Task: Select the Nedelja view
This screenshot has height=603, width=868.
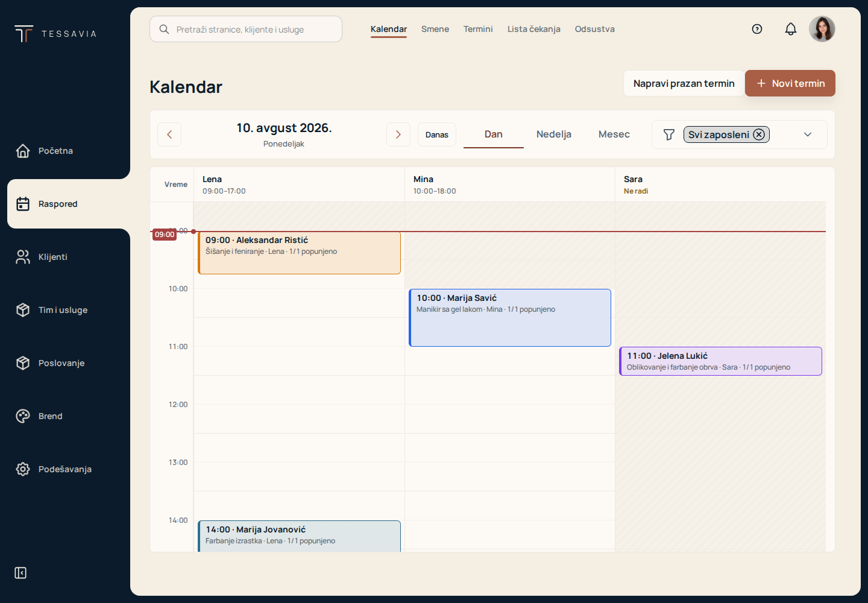Action: click(554, 134)
